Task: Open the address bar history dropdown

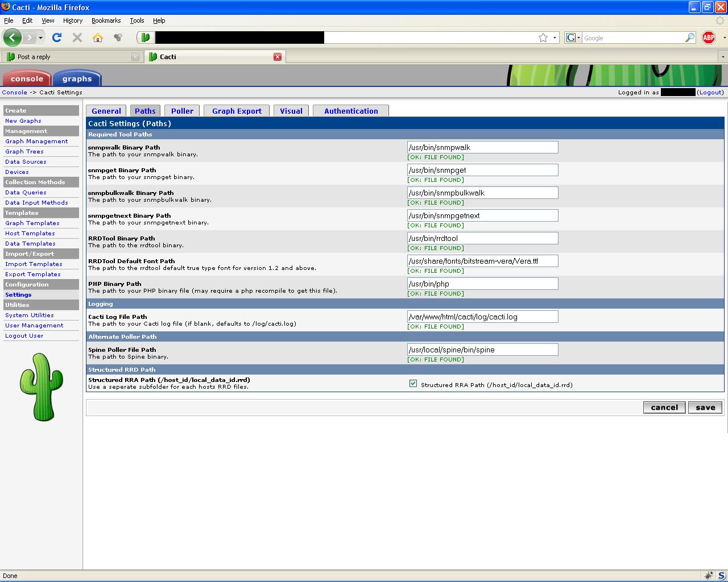Action: tap(555, 38)
